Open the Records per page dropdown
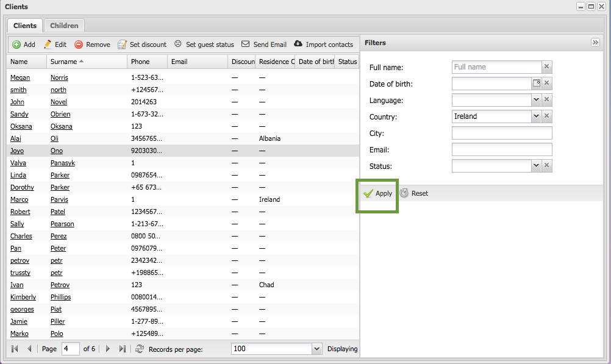Image resolution: width=611 pixels, height=364 pixels. [316, 349]
